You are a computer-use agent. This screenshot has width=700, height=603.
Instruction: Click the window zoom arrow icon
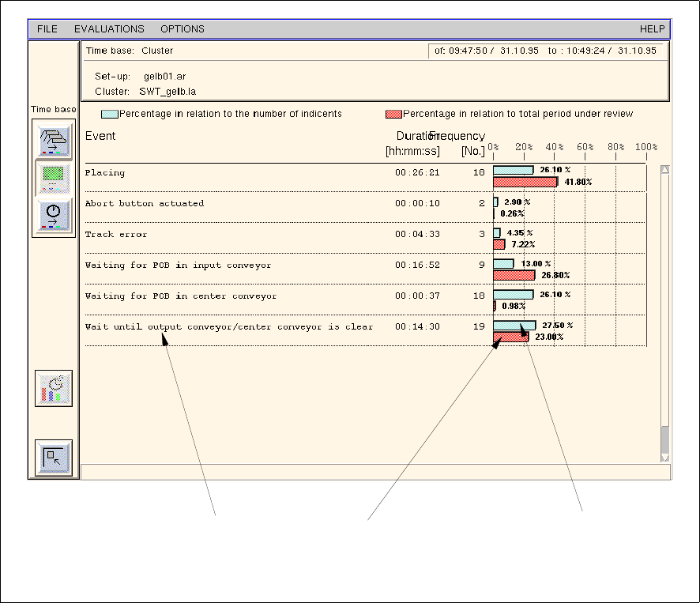click(54, 458)
